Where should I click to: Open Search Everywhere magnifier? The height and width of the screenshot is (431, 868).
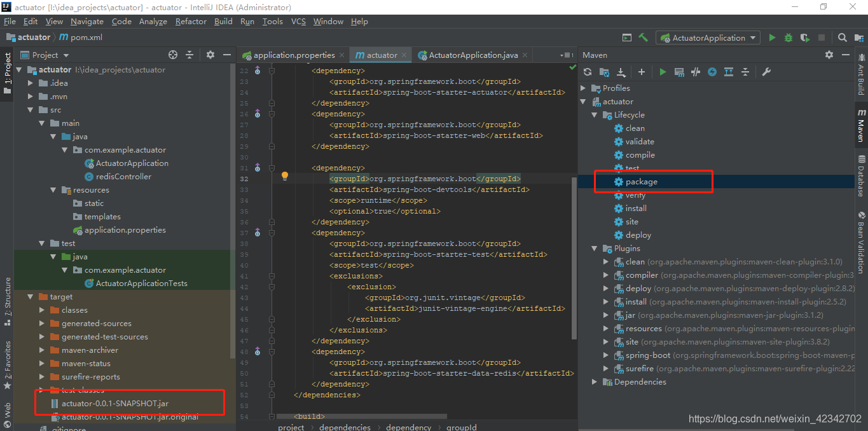[x=843, y=38]
